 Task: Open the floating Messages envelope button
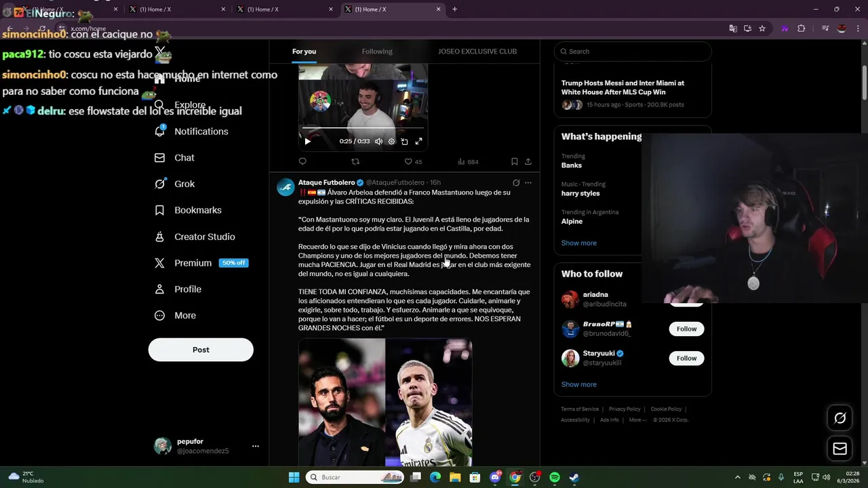point(840,449)
